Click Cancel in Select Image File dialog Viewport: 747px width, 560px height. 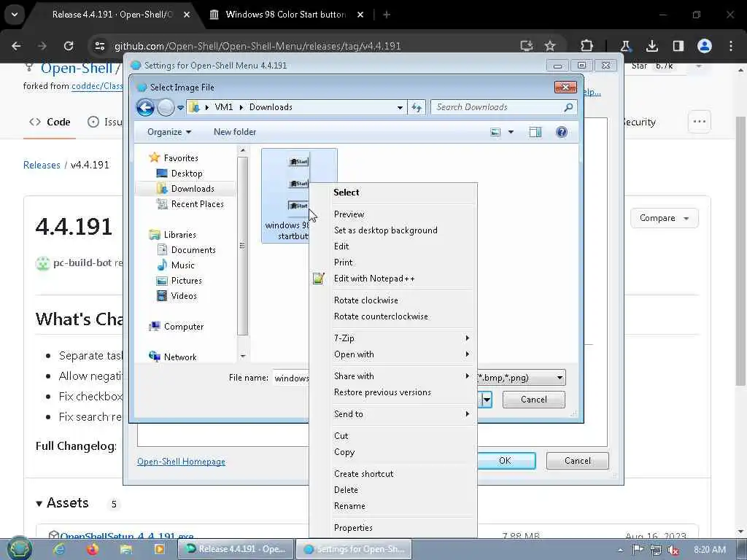tap(533, 400)
